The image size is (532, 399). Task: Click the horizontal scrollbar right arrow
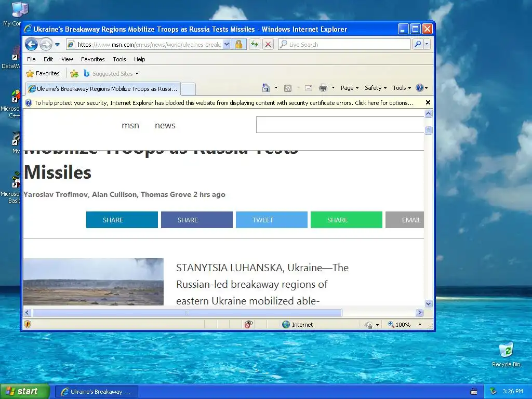[420, 312]
